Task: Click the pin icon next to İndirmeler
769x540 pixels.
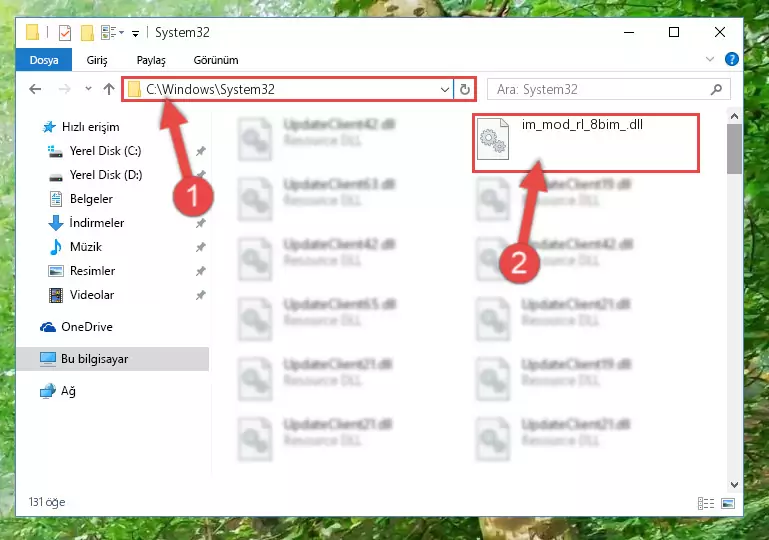Action: pos(201,223)
